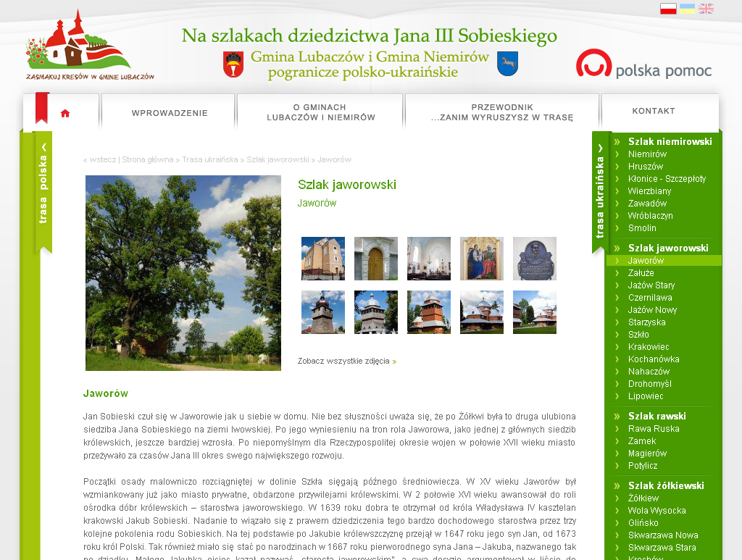Go to the Kontakt menu tab
This screenshot has height=560, width=742.
[653, 112]
